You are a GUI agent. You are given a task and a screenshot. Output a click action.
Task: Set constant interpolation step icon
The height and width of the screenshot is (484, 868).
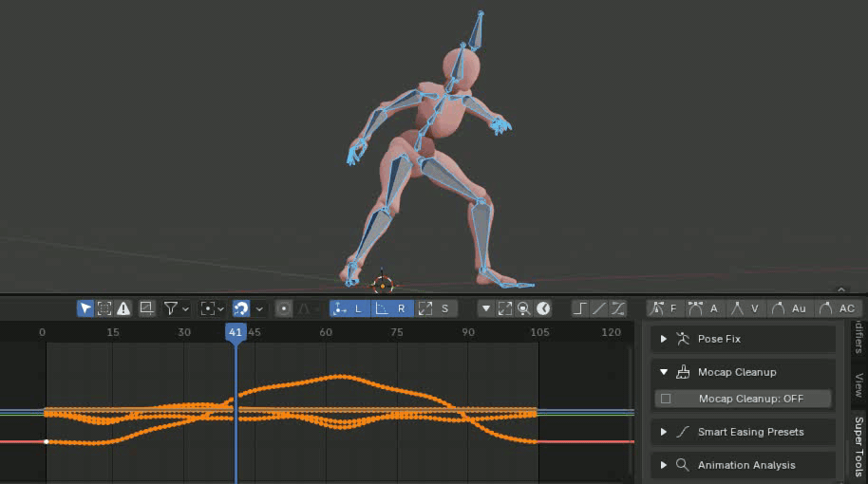[579, 308]
